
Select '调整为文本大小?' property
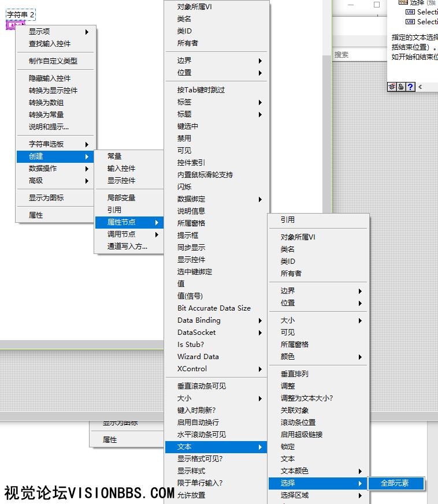coord(306,398)
